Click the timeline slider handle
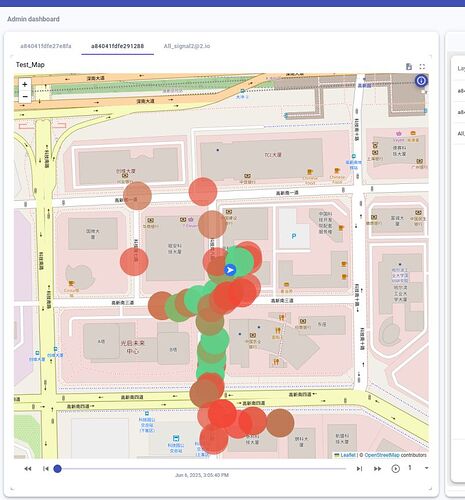This screenshot has width=465, height=500. tap(58, 469)
